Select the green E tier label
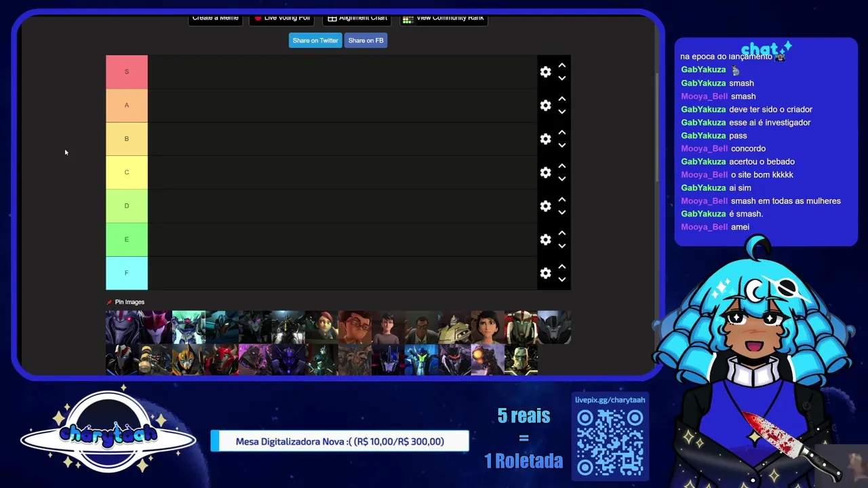Viewport: 868px width, 488px height. [x=127, y=239]
